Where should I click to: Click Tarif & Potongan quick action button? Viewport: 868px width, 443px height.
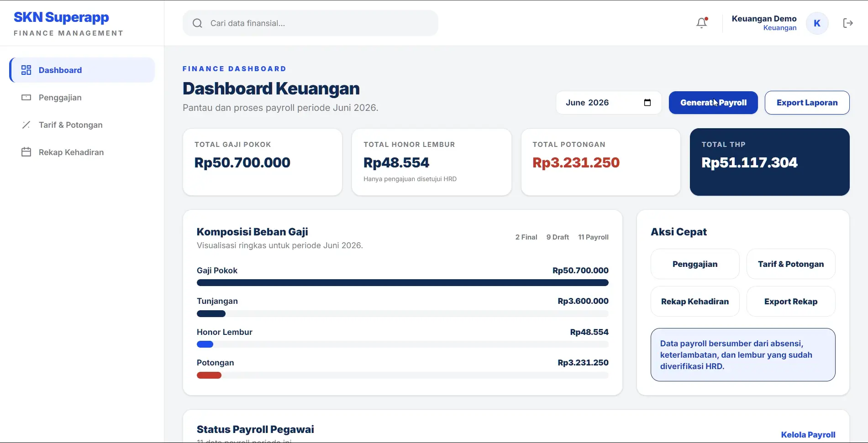791,264
